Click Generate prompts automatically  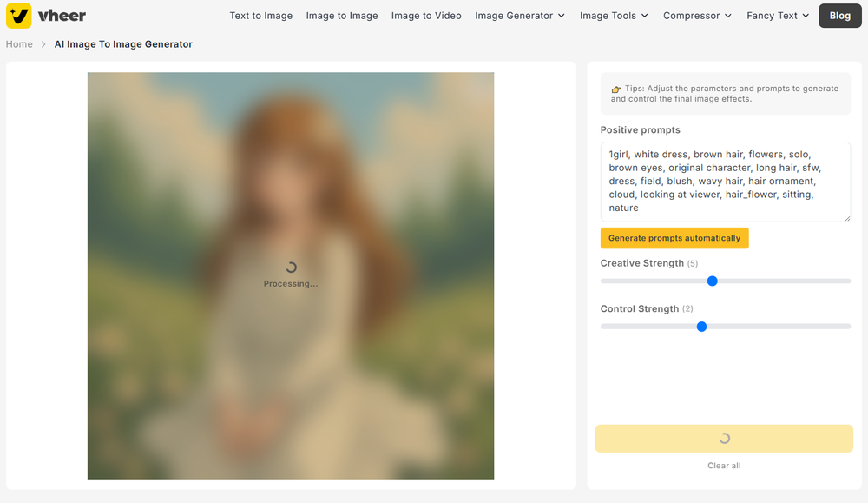coord(674,238)
